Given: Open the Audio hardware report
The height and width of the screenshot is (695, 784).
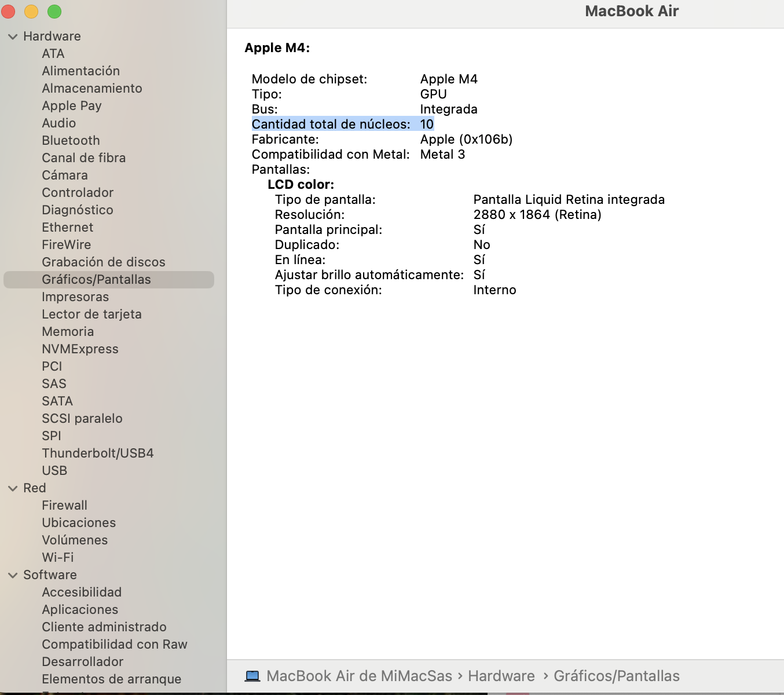Looking at the screenshot, I should click(58, 123).
